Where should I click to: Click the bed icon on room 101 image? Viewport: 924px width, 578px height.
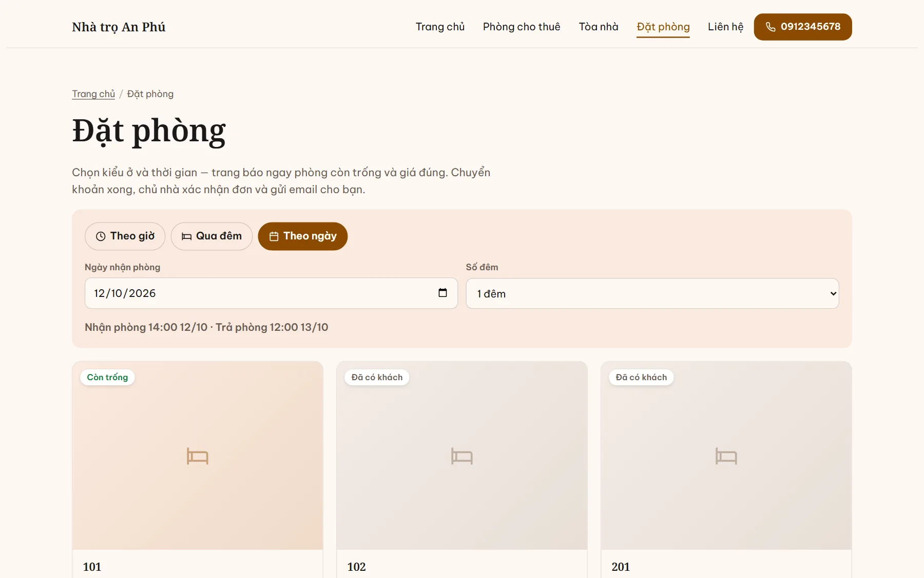pyautogui.click(x=198, y=456)
